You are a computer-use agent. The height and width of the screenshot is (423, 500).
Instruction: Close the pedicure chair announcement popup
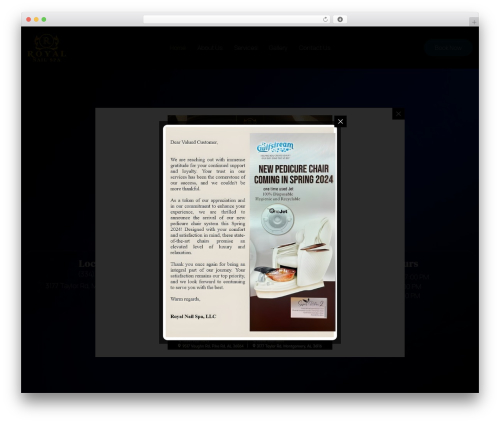[340, 122]
